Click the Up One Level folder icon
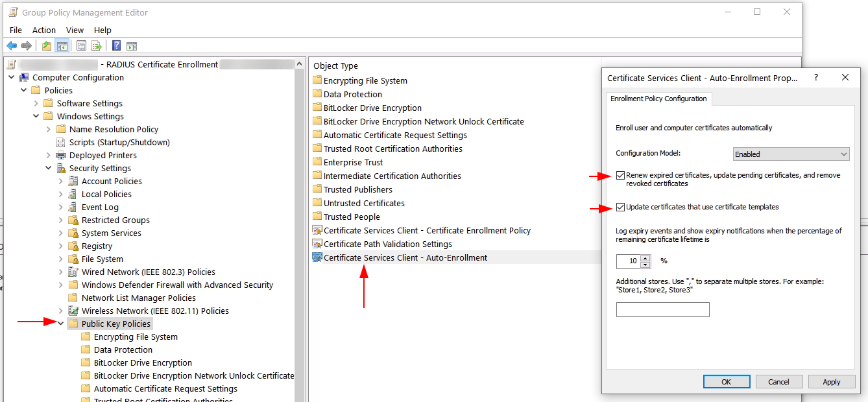This screenshot has height=402, width=868. [46, 45]
